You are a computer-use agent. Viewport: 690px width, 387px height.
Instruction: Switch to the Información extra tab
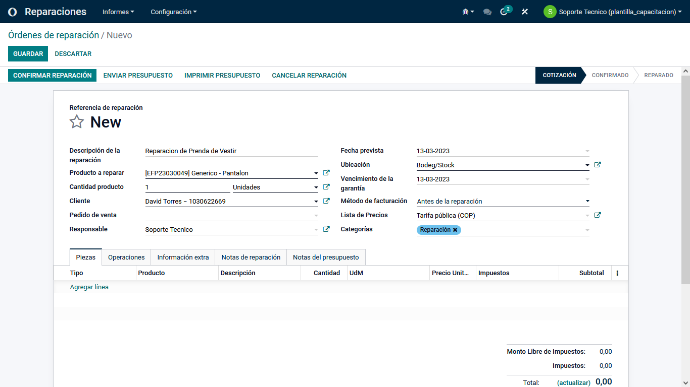click(x=183, y=257)
